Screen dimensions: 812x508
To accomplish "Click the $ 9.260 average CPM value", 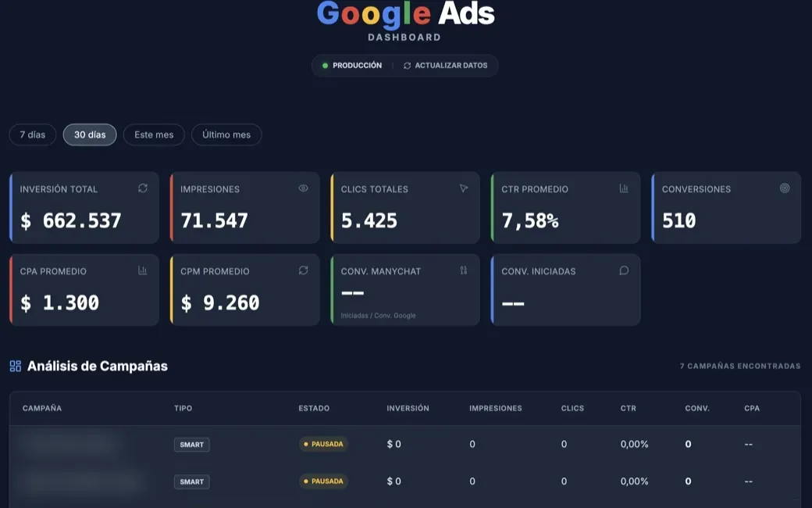I will (x=220, y=302).
